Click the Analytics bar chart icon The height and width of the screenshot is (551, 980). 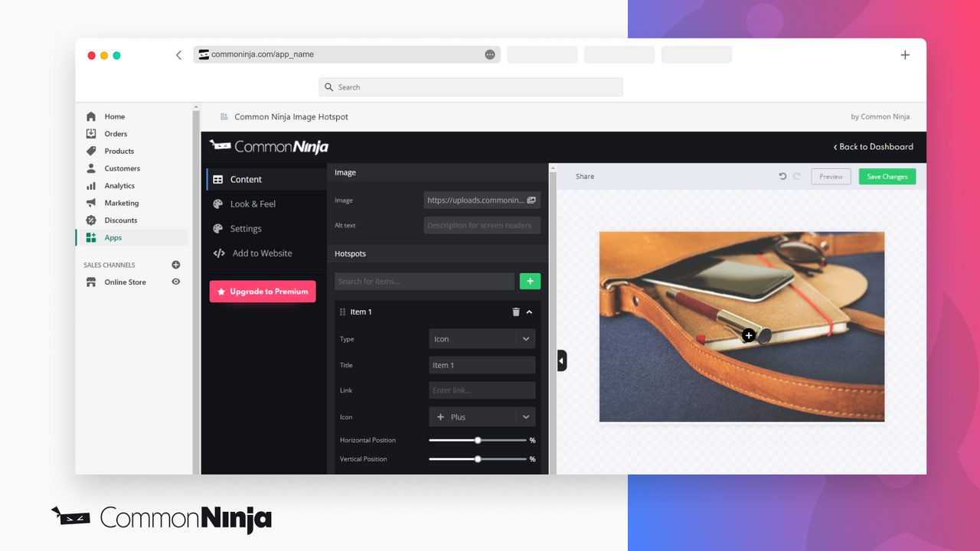click(x=91, y=186)
